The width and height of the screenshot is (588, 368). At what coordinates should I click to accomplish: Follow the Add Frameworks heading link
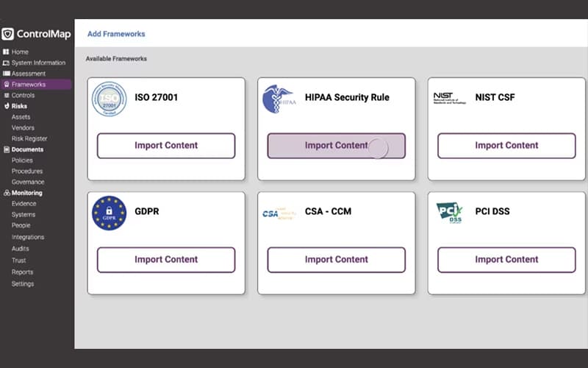coord(116,34)
